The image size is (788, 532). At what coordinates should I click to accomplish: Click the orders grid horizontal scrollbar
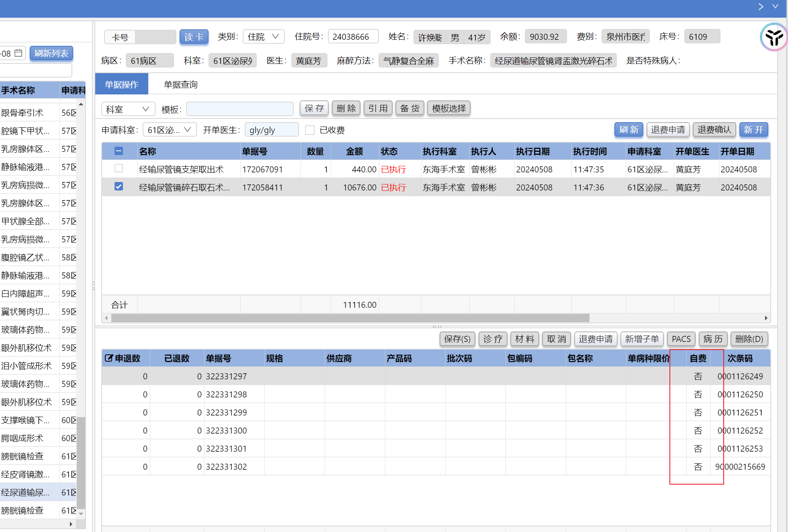point(350,318)
